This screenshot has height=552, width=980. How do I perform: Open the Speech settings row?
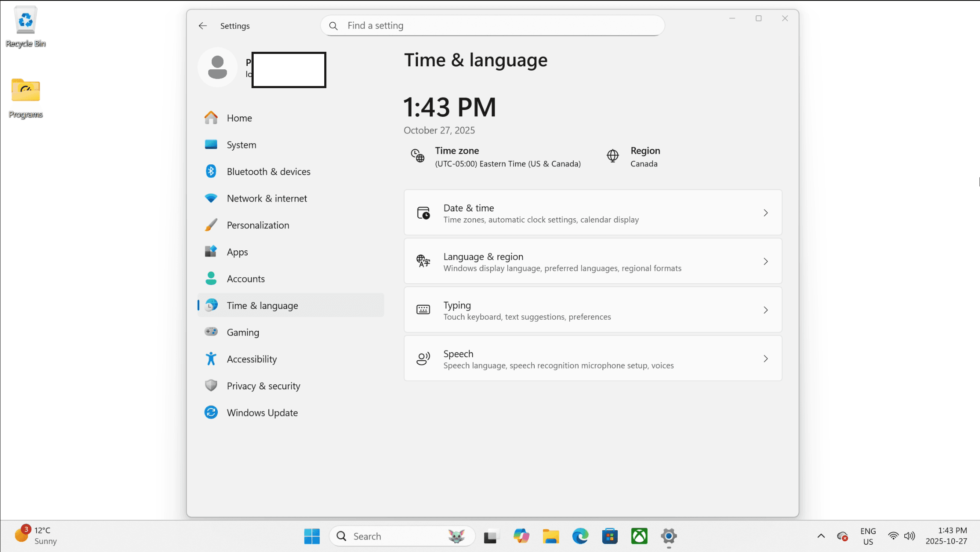(592, 359)
